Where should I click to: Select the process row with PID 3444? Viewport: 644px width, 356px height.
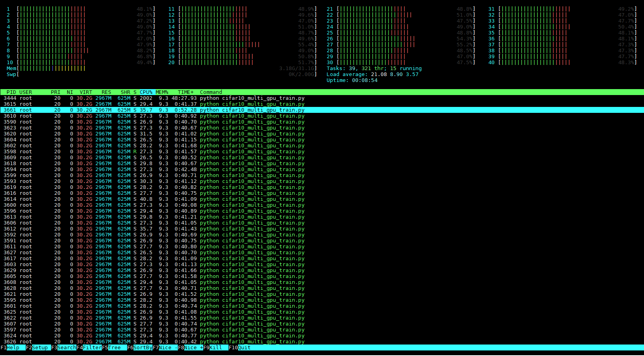point(322,98)
